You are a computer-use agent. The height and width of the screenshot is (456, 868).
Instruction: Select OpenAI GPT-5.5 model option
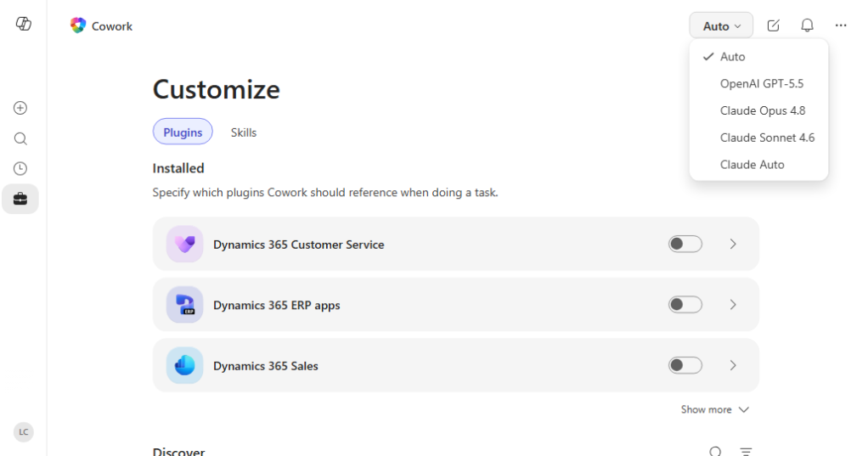coord(761,83)
